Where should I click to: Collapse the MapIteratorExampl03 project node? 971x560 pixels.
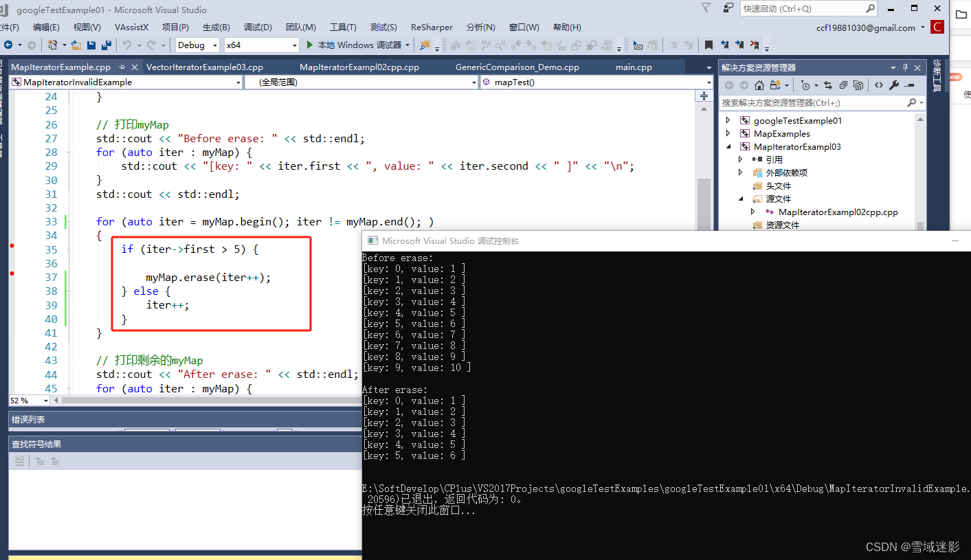(x=728, y=146)
